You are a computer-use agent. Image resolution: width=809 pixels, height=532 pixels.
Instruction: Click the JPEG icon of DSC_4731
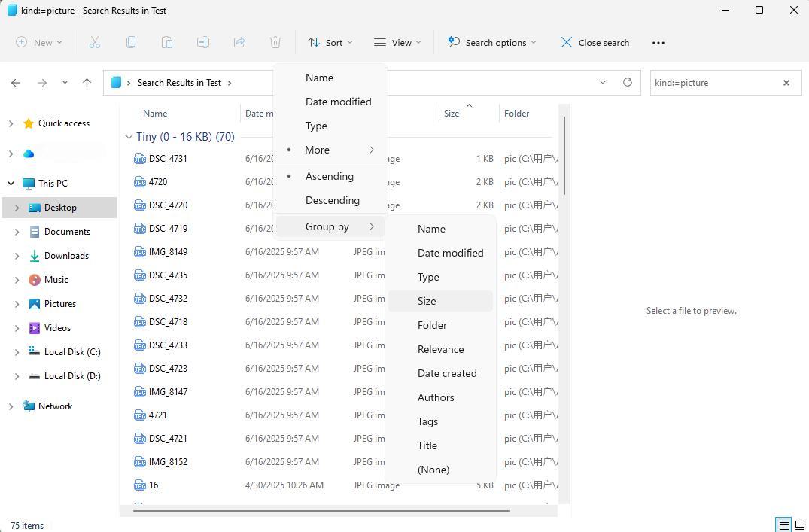[139, 159]
